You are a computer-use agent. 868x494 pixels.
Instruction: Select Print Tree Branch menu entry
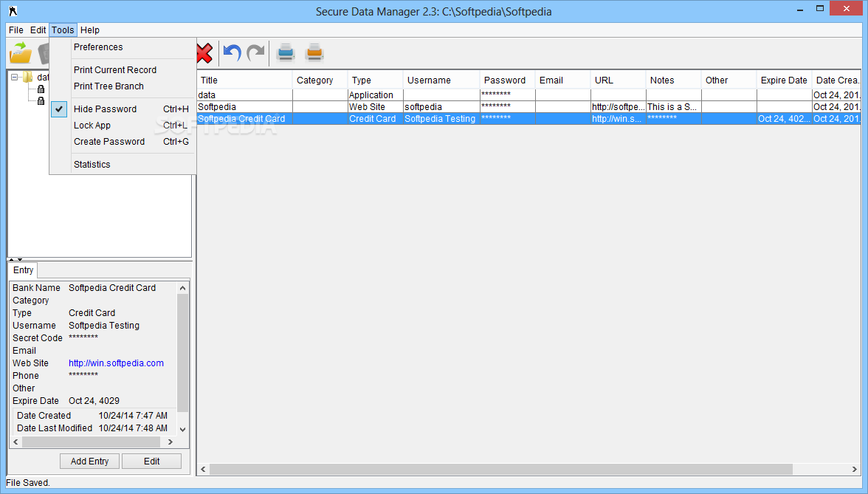coord(123,86)
